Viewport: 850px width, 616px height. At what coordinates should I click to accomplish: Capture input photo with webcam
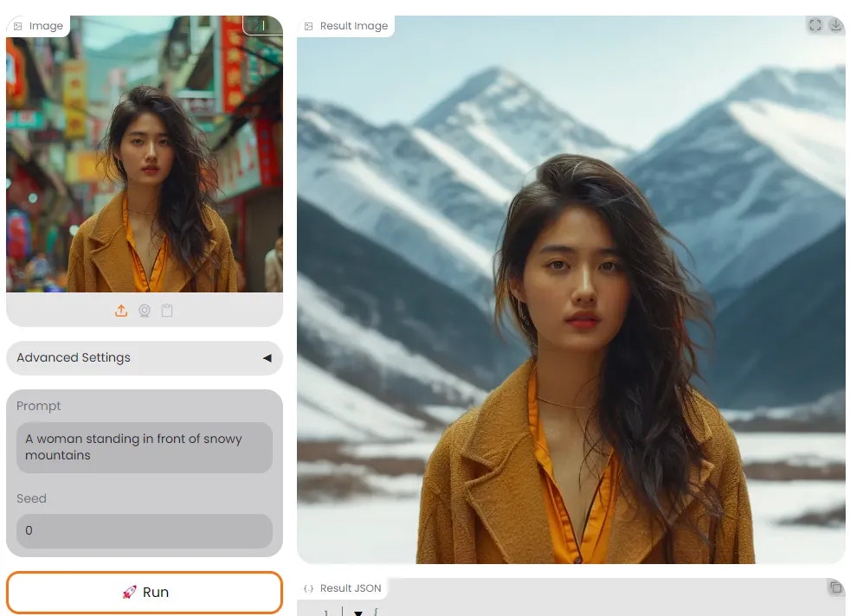click(x=145, y=310)
